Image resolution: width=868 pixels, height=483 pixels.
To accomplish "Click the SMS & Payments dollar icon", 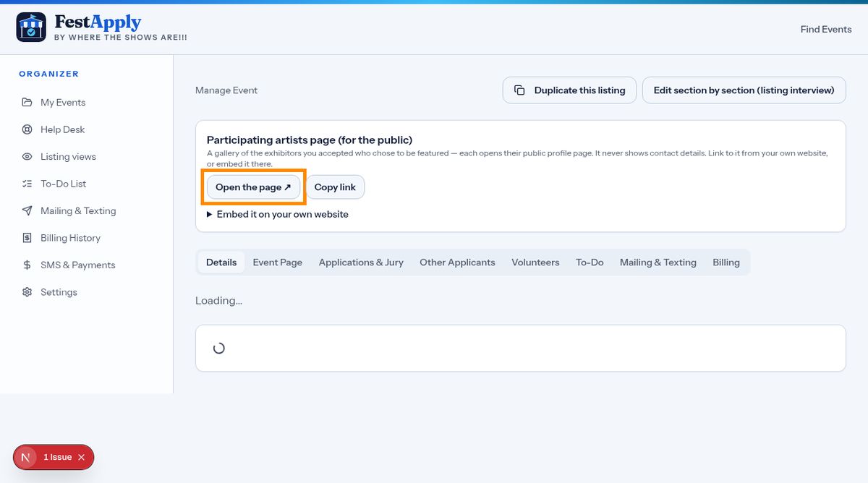I will point(27,265).
